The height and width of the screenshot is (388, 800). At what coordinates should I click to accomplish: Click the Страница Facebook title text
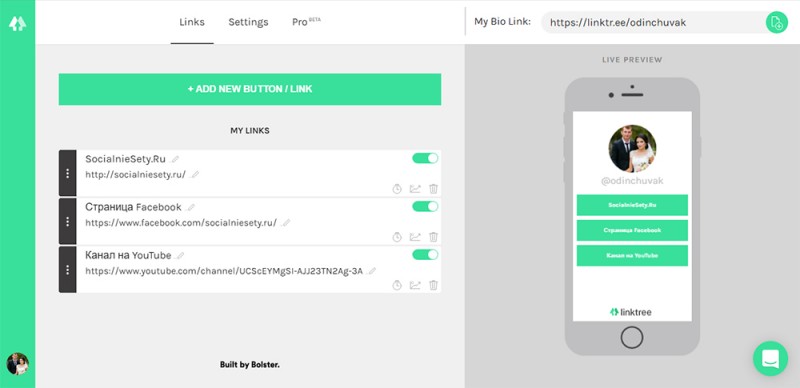[133, 207]
